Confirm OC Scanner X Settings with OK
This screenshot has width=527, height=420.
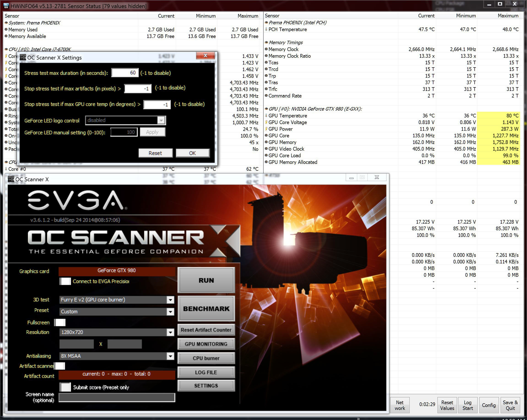coord(193,153)
